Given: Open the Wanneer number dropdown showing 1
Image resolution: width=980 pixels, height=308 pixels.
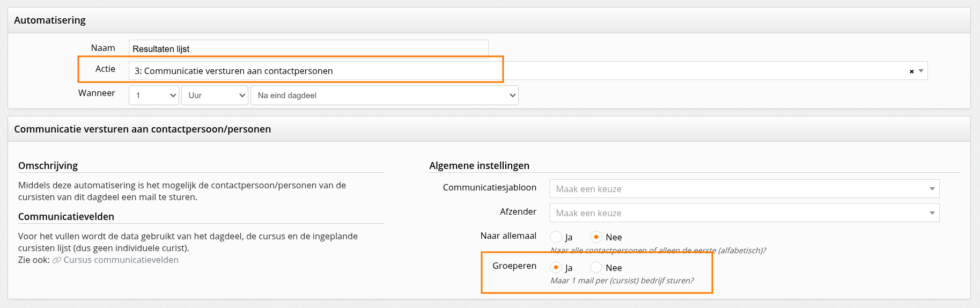Looking at the screenshot, I should 154,95.
